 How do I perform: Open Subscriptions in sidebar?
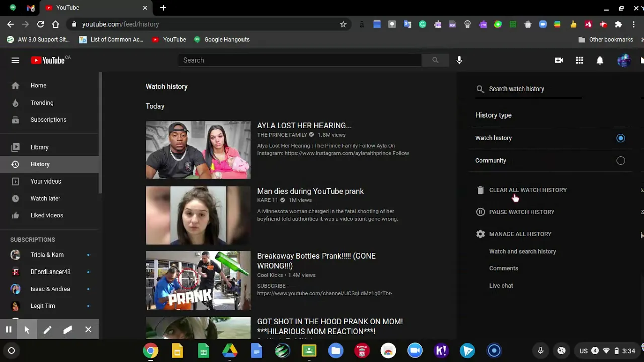49,120
